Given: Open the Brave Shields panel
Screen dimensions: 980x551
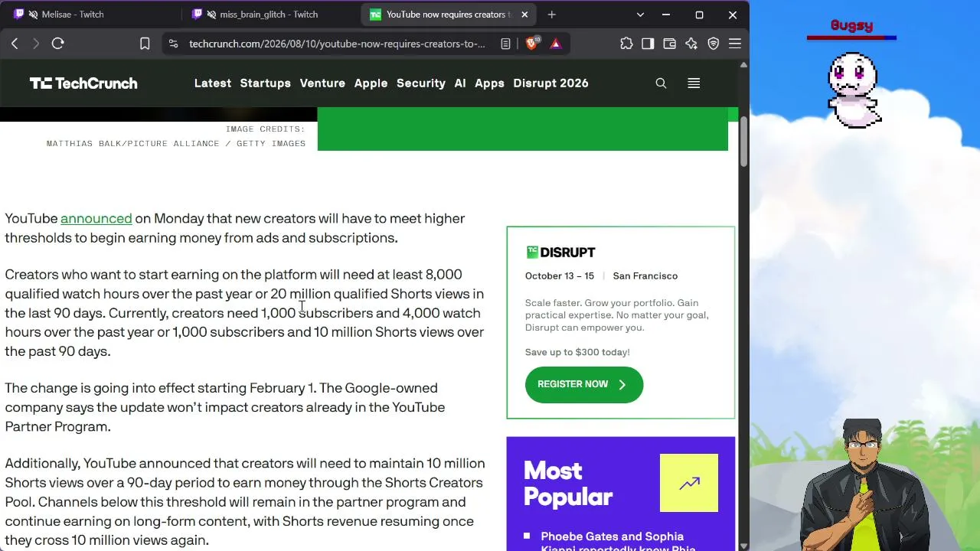Looking at the screenshot, I should tap(532, 44).
